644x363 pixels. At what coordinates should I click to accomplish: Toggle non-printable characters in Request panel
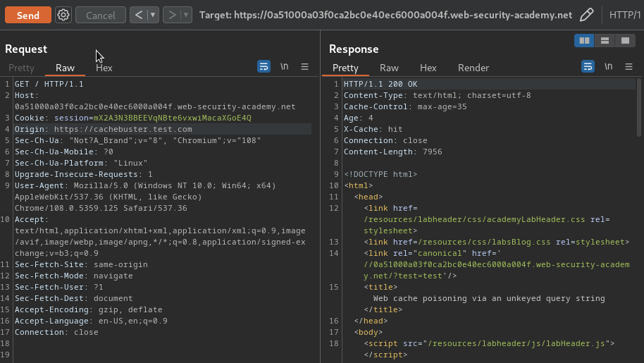pyautogui.click(x=284, y=66)
